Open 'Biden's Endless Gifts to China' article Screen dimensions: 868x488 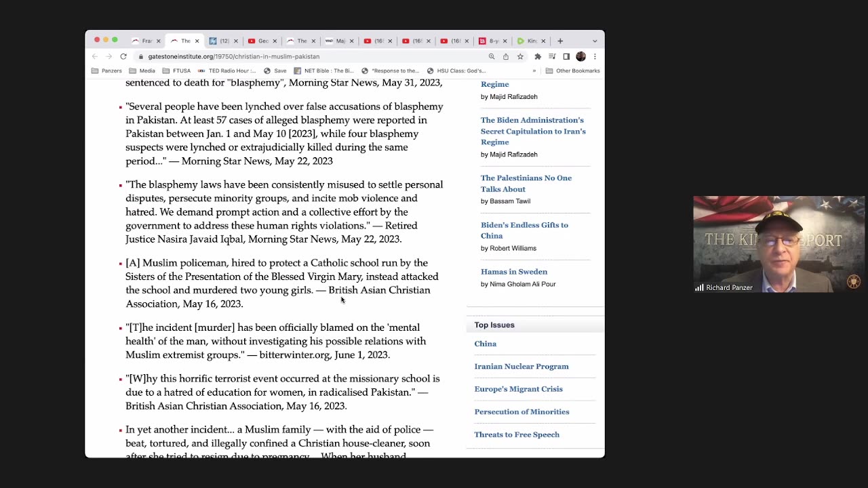click(524, 230)
